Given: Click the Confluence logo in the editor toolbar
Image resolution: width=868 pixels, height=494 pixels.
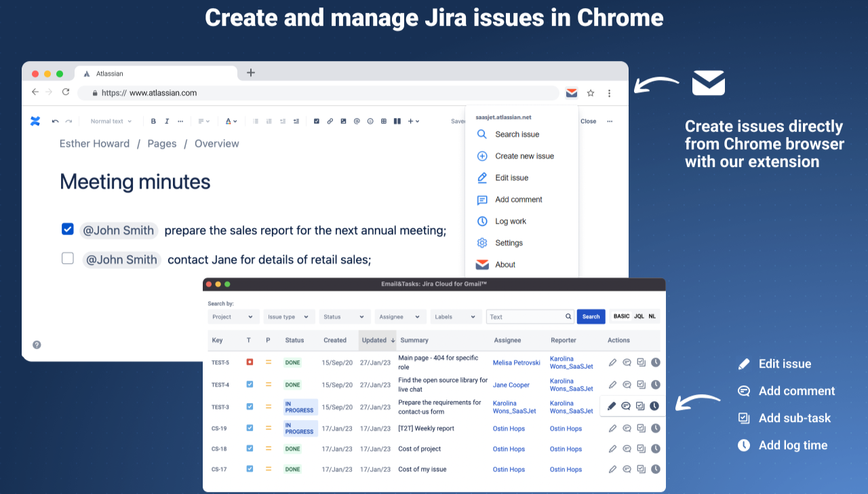Looking at the screenshot, I should pyautogui.click(x=35, y=121).
